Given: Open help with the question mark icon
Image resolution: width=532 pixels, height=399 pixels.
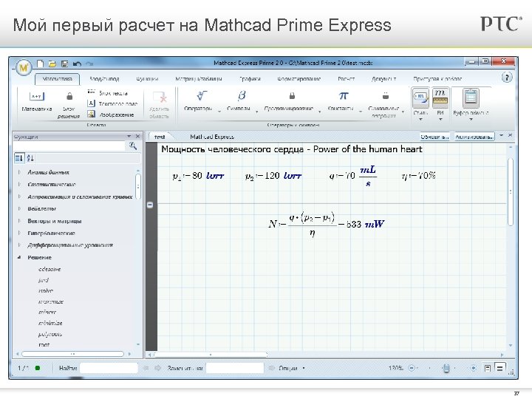Looking at the screenshot, I should (507, 78).
